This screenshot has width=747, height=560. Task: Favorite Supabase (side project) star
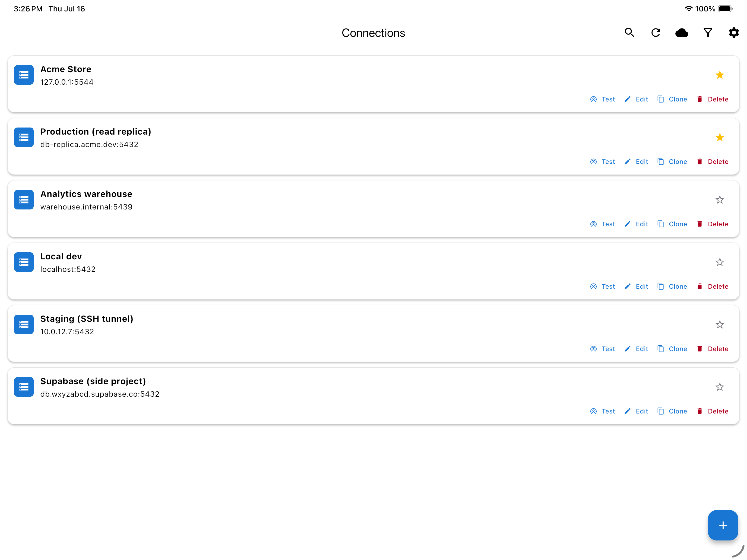coord(720,387)
